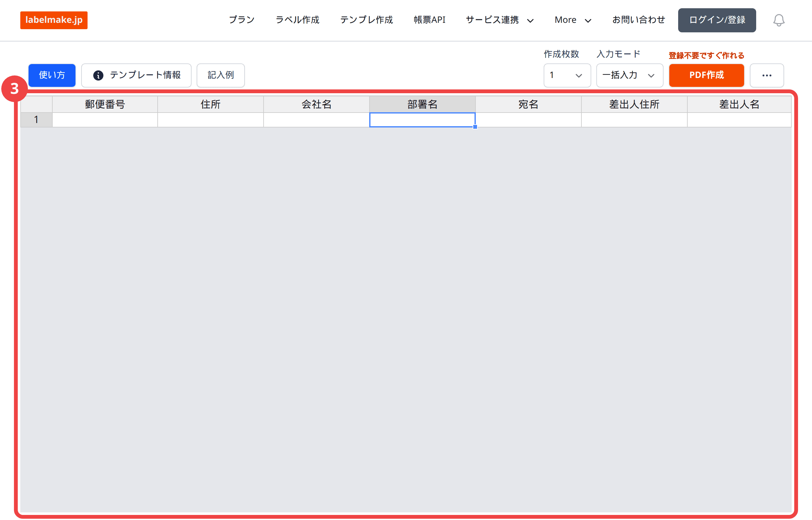Open テンプレ作成 in the navigation
The image size is (812, 520).
[x=366, y=20]
